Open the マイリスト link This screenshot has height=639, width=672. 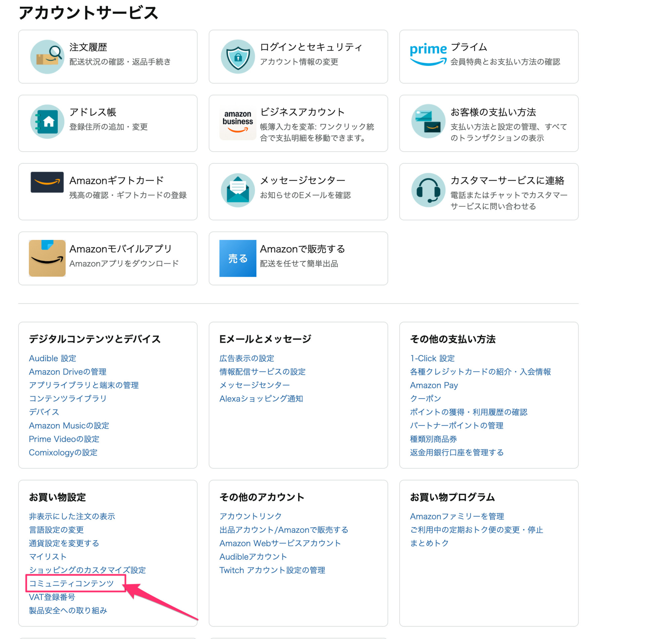point(48,557)
